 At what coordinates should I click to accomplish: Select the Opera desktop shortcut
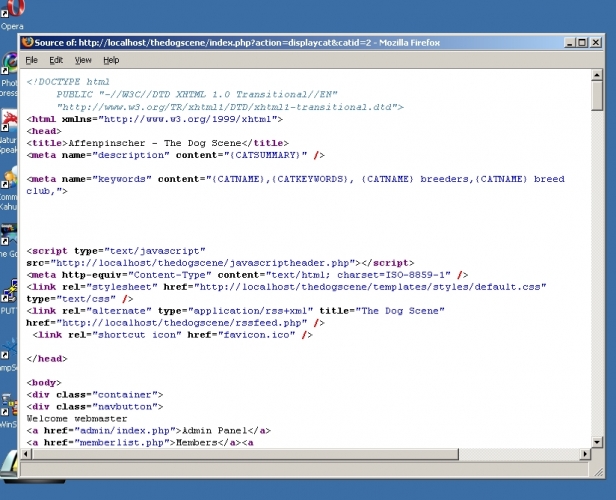(9, 12)
